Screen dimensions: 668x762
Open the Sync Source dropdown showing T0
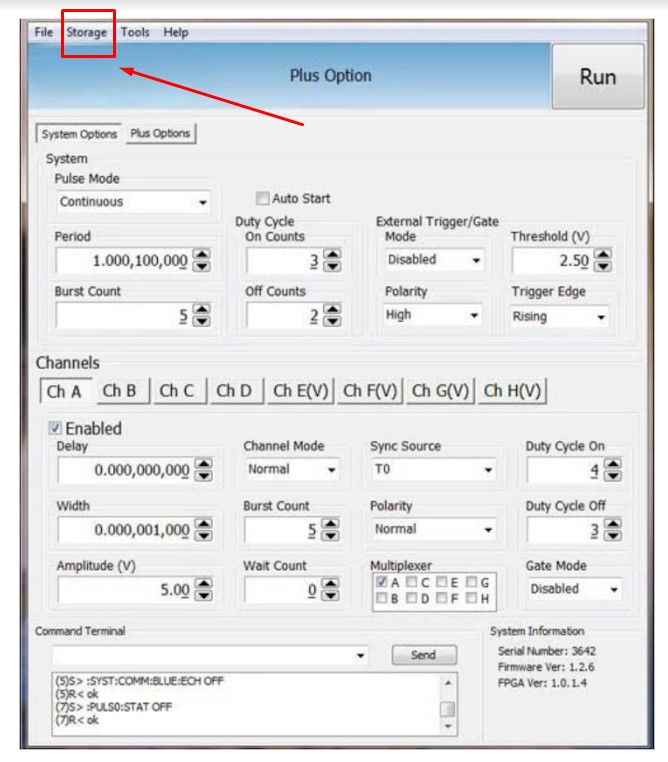[433, 470]
